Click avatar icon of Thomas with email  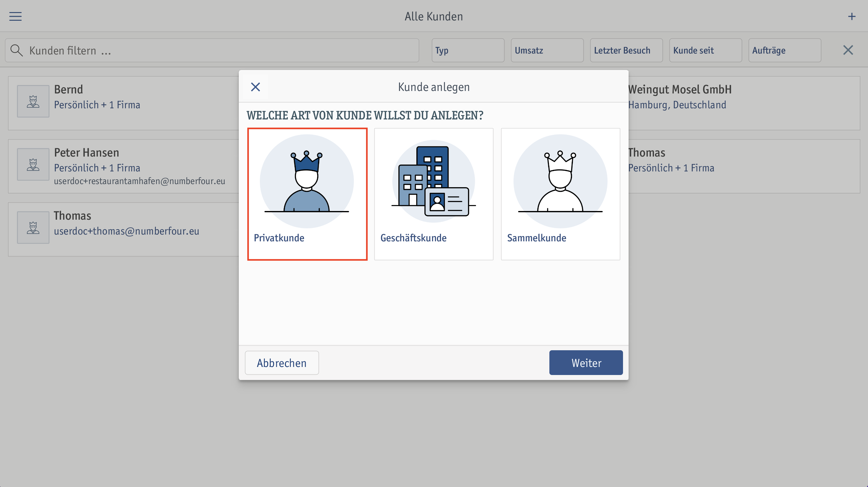click(x=33, y=227)
